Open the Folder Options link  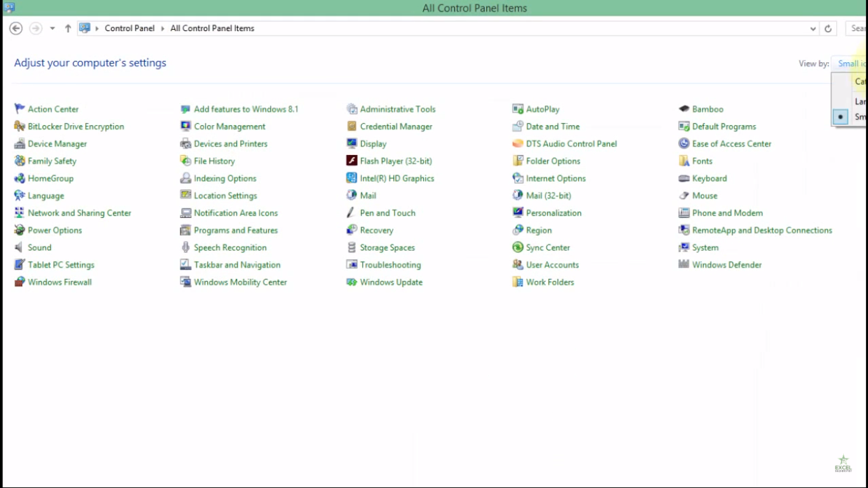pyautogui.click(x=553, y=161)
